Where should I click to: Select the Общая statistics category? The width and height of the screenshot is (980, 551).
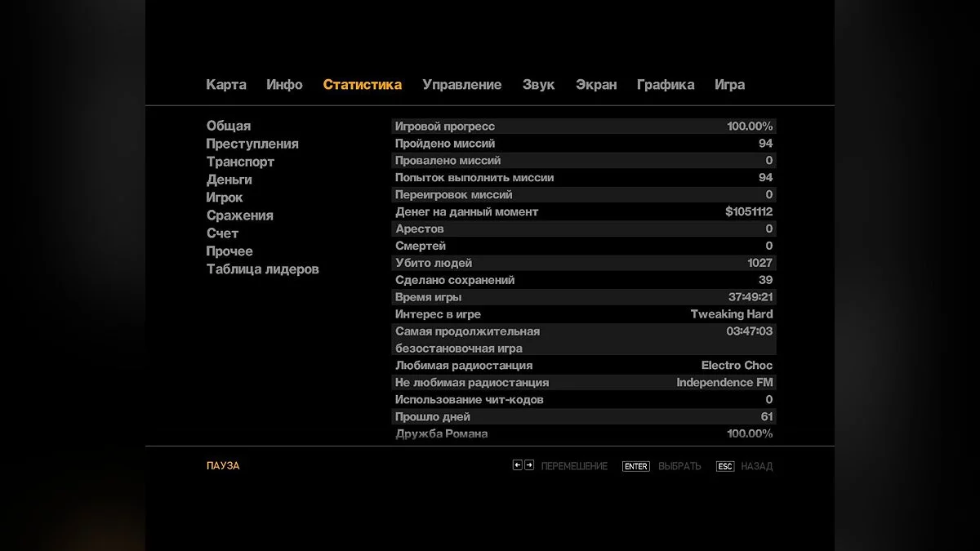tap(229, 125)
